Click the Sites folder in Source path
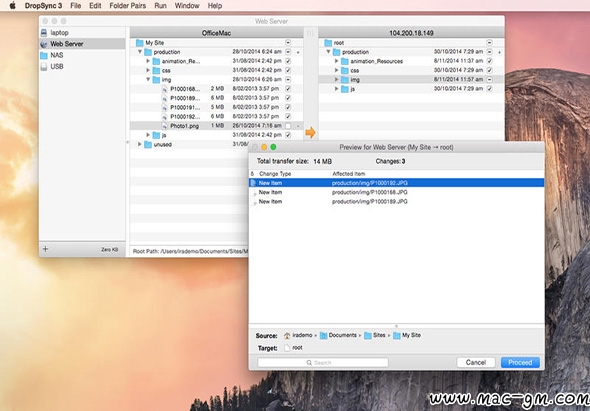The image size is (590, 411). pos(368,335)
